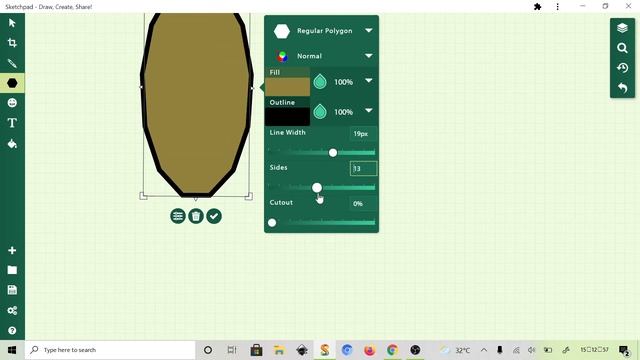The height and width of the screenshot is (360, 640).
Task: Click the bottom-left resize handle of the shape
Action: click(143, 196)
